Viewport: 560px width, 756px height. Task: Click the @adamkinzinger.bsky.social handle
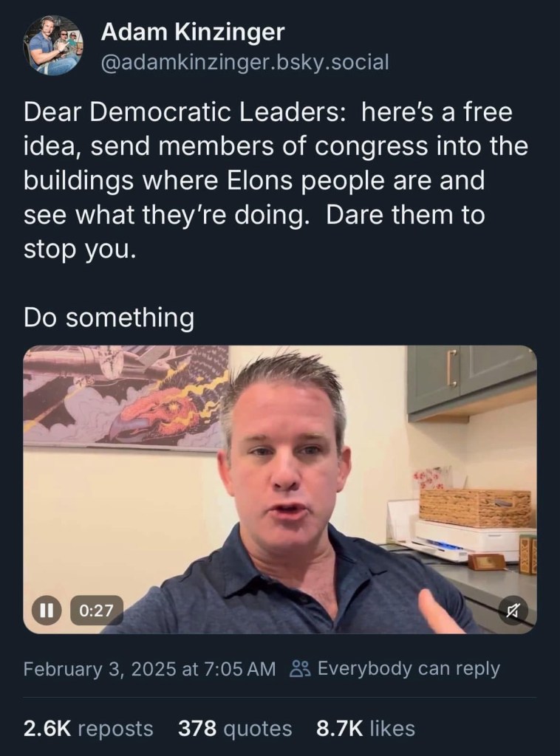tap(245, 63)
